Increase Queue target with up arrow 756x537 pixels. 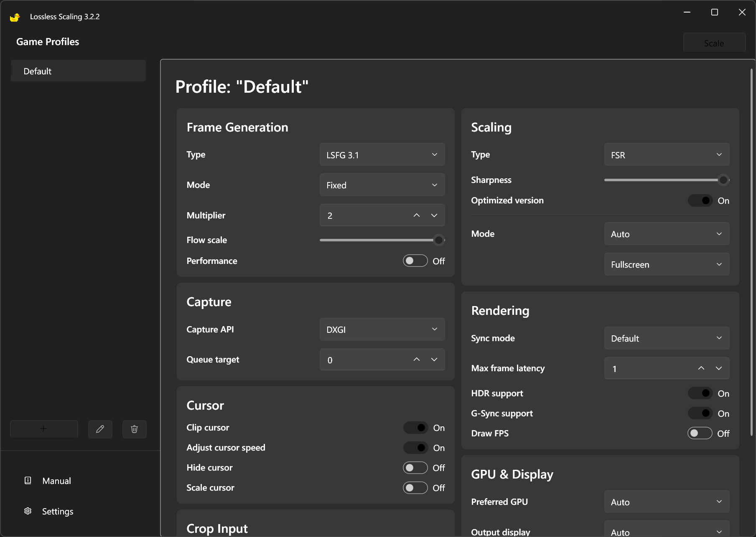click(x=417, y=360)
